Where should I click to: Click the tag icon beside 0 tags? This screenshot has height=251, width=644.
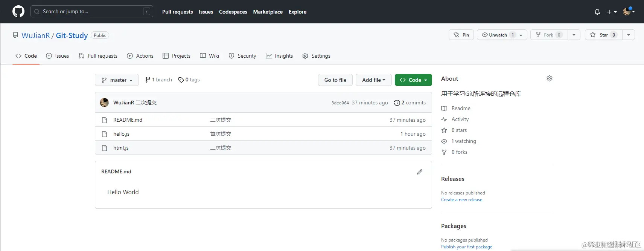pyautogui.click(x=181, y=80)
